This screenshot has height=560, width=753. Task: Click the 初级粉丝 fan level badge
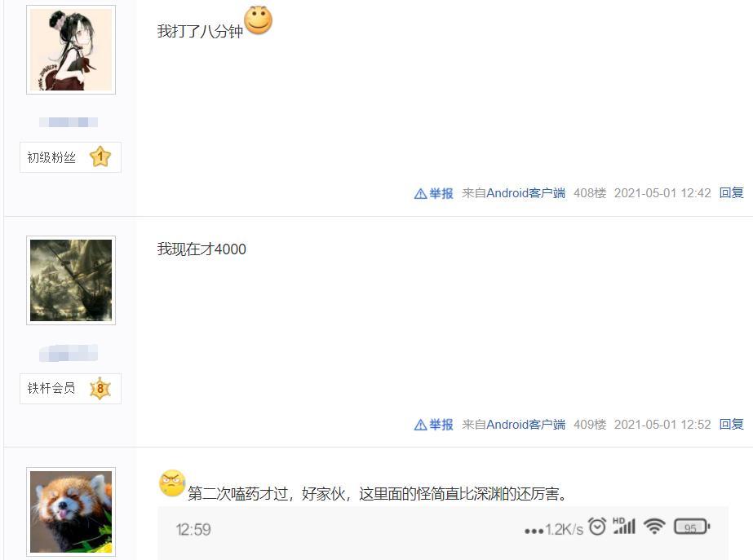(71, 157)
